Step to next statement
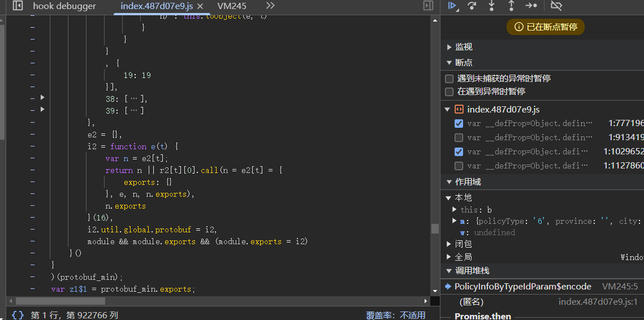 [531, 6]
